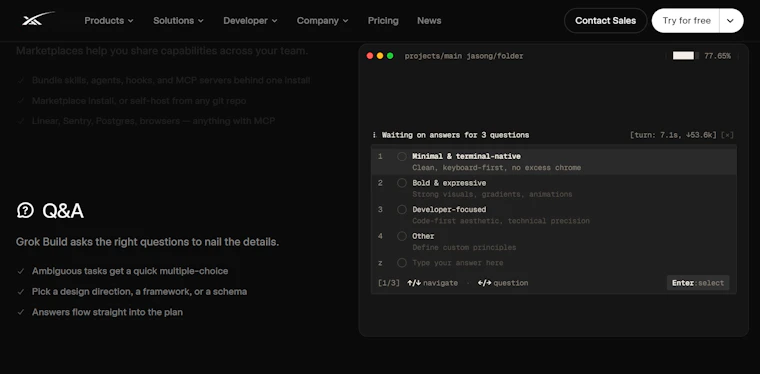Click the checkmark beside Pick a design direction
760x374 pixels.
click(20, 292)
